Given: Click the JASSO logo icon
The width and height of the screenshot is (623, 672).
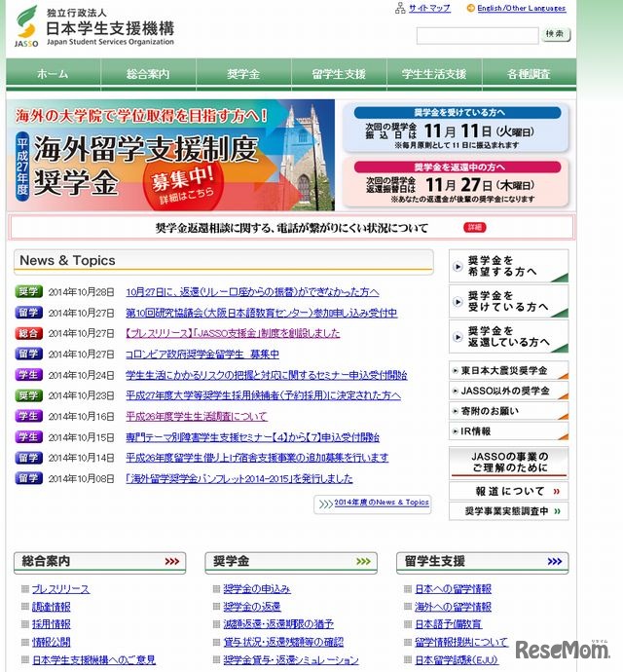Looking at the screenshot, I should click(26, 25).
